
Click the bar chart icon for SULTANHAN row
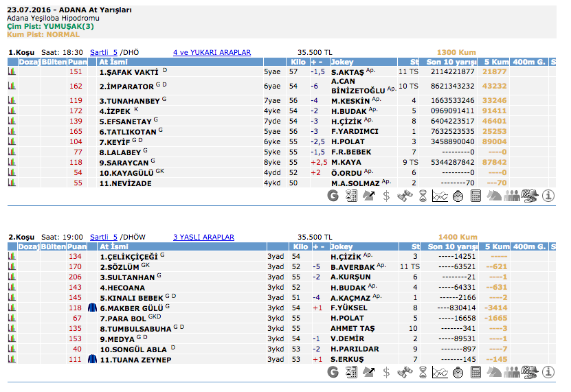pos(12,277)
